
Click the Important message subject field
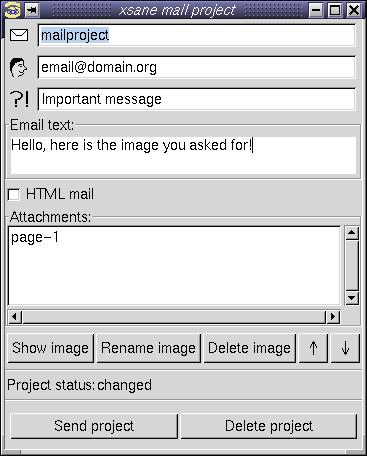point(197,99)
